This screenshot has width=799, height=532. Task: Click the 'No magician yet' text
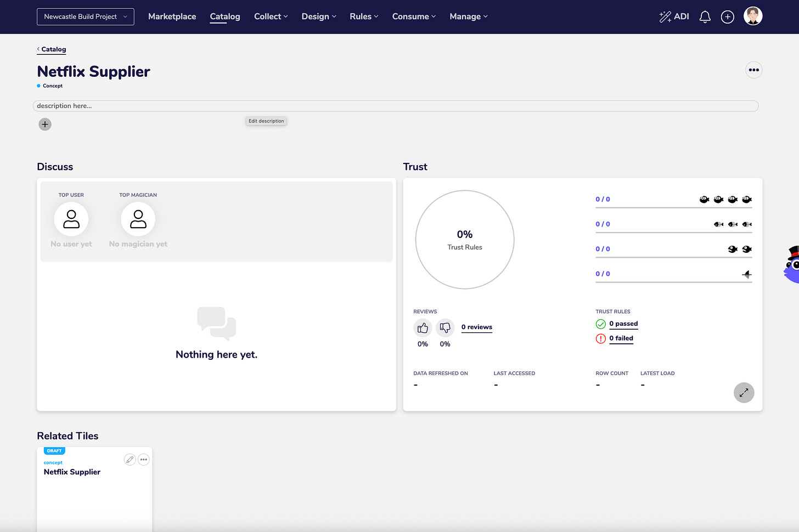(x=138, y=244)
